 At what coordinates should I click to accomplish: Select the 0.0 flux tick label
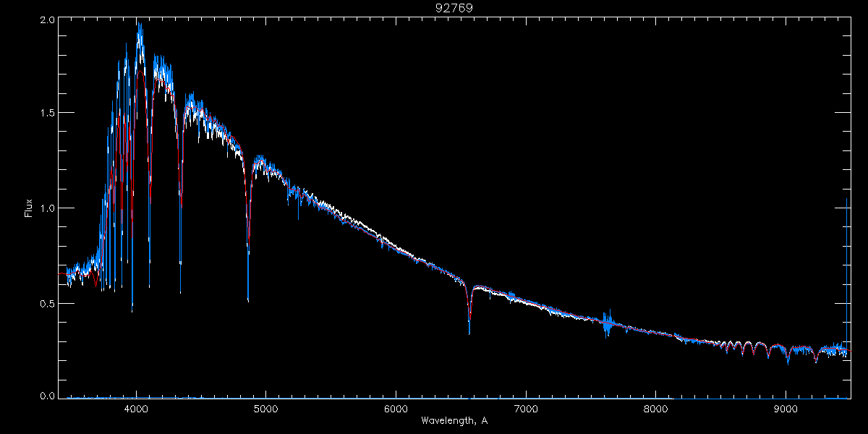click(47, 396)
